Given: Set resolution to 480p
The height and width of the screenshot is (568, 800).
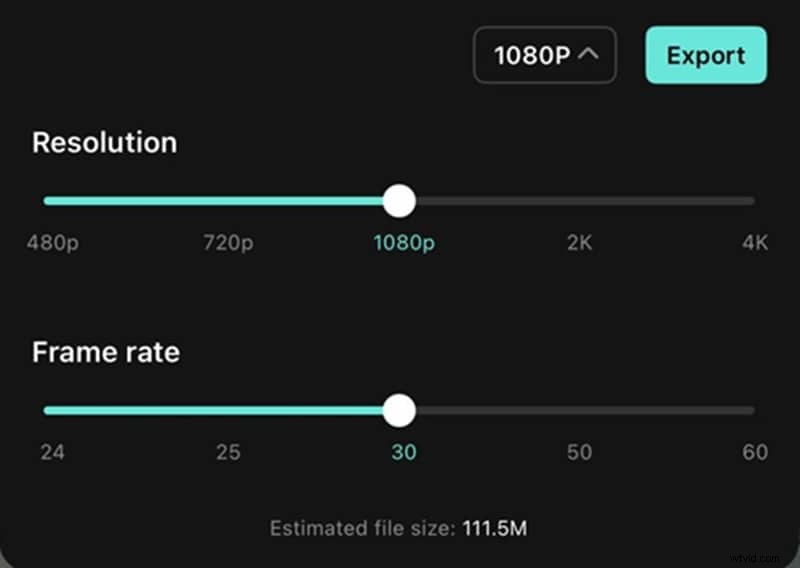Looking at the screenshot, I should coord(53,243).
